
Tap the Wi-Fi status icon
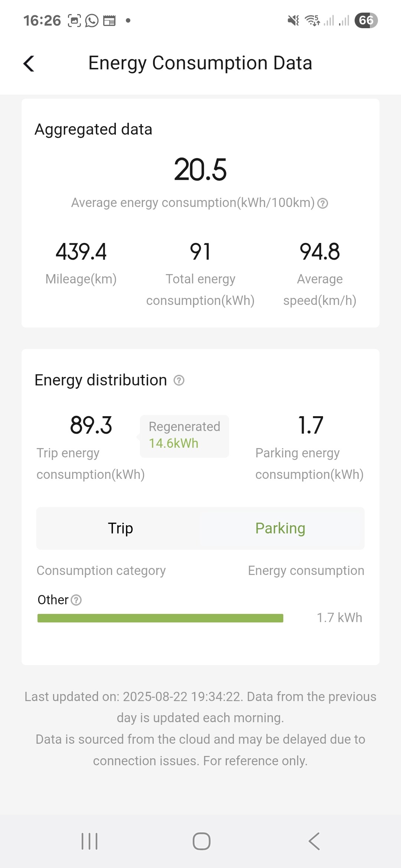coord(312,20)
